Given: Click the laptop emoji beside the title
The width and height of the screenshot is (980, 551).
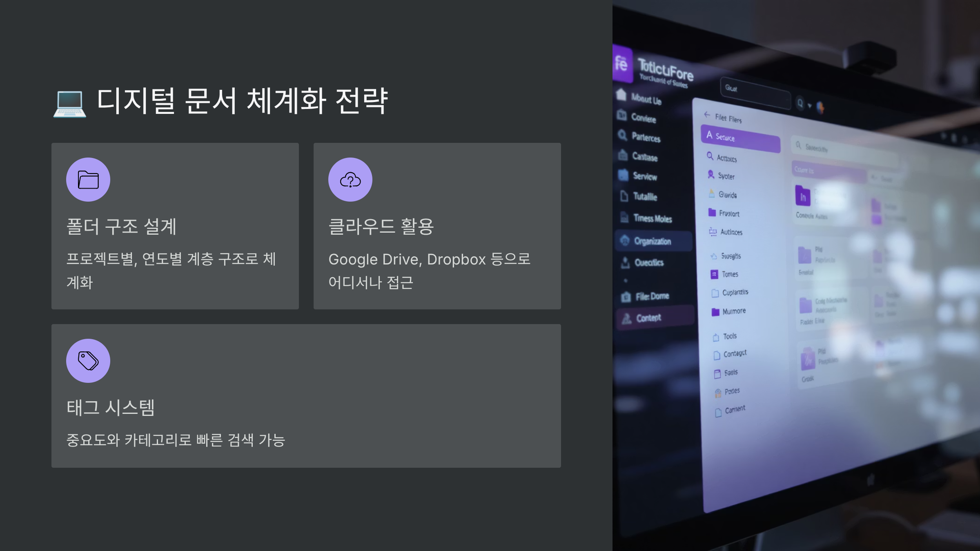Looking at the screenshot, I should (69, 104).
